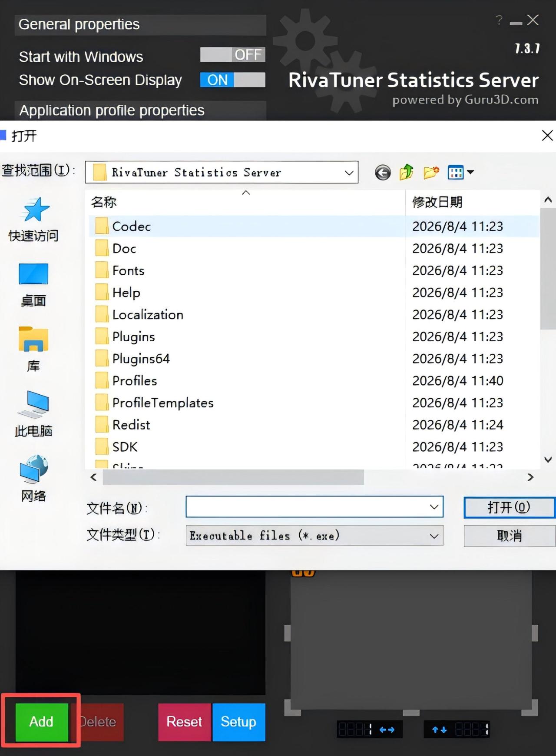Expand the 查找范围 folder location dropdown

point(349,173)
